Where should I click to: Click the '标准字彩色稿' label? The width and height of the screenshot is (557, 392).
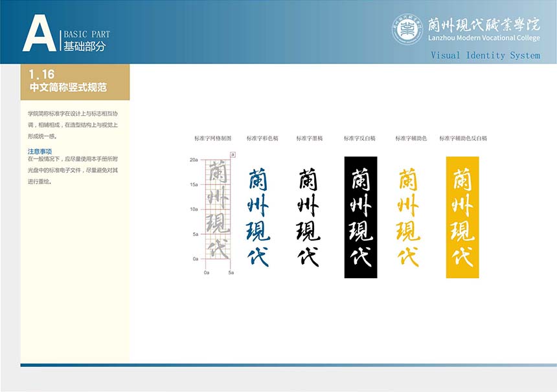pyautogui.click(x=262, y=138)
